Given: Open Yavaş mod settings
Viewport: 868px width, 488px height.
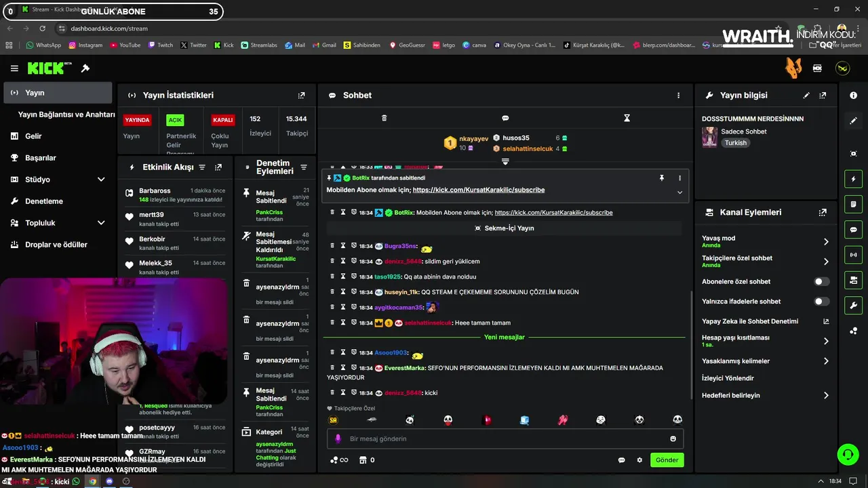Looking at the screenshot, I should tap(765, 241).
